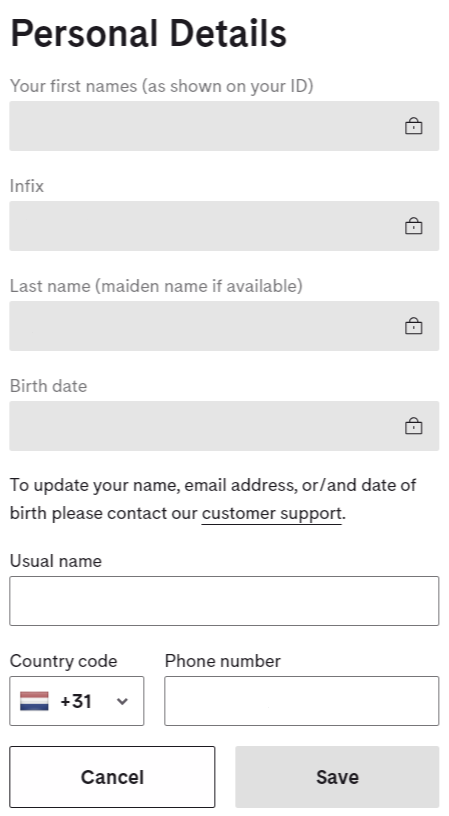Click the Cancel button
Image resolution: width=449 pixels, height=816 pixels.
click(112, 777)
